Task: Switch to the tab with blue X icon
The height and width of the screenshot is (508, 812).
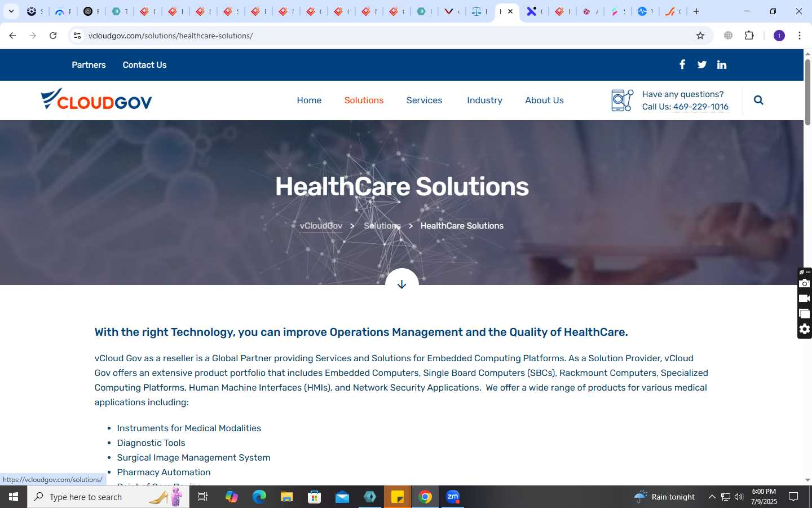Action: tap(532, 11)
